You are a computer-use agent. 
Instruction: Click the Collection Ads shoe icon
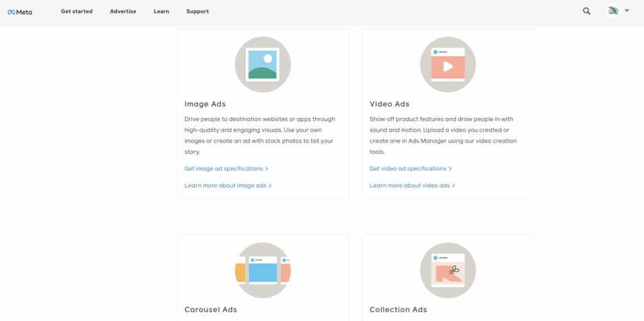point(448,271)
